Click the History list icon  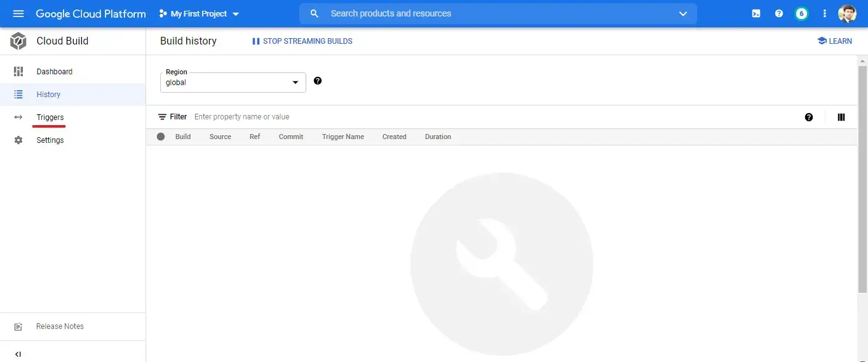pyautogui.click(x=18, y=95)
